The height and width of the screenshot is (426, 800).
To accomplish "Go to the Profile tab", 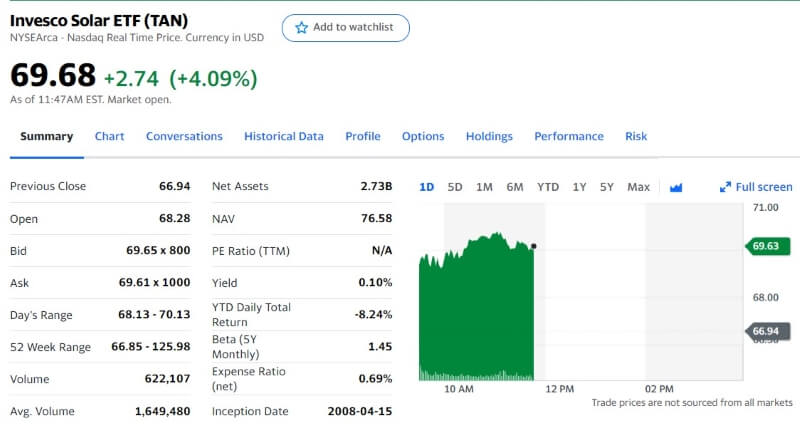I will click(x=363, y=136).
